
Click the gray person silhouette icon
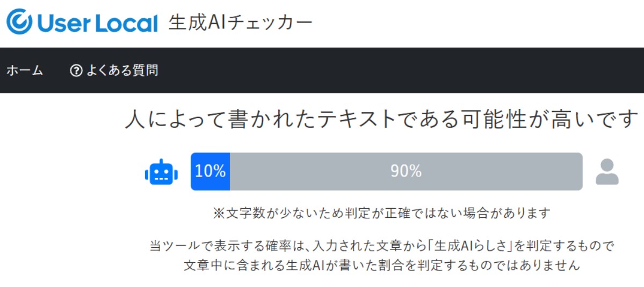pos(607,172)
